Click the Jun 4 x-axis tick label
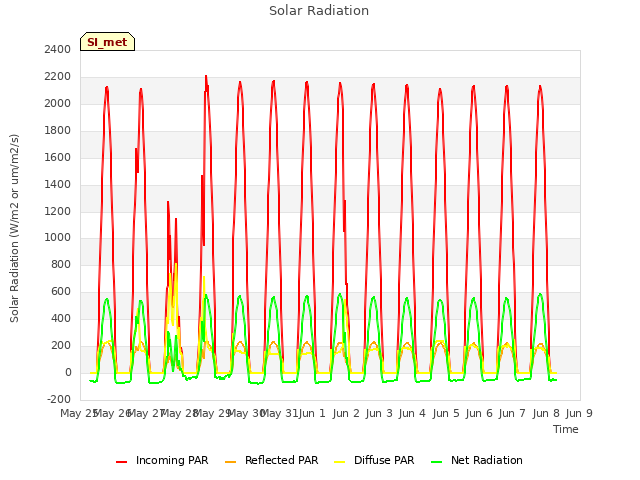This screenshot has height=480, width=640. [412, 413]
